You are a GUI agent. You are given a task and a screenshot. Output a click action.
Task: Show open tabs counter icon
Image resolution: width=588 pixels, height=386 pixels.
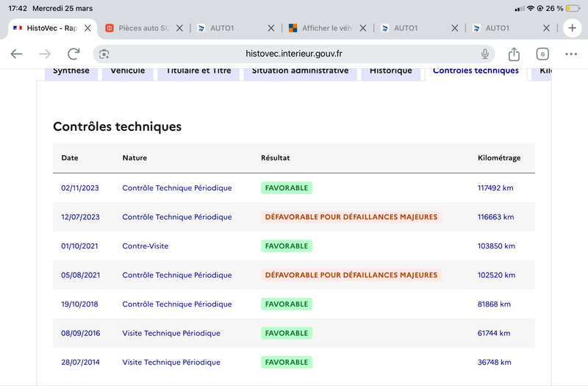[542, 54]
